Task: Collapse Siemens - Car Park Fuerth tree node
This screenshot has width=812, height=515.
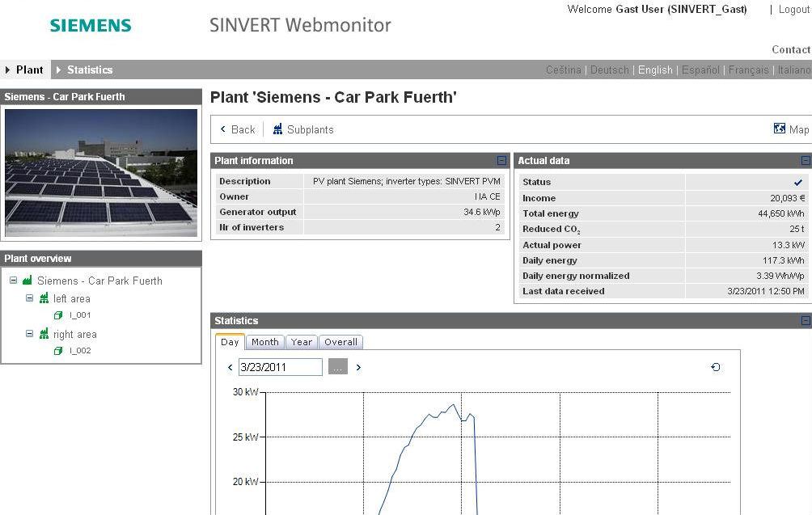Action: click(x=14, y=280)
